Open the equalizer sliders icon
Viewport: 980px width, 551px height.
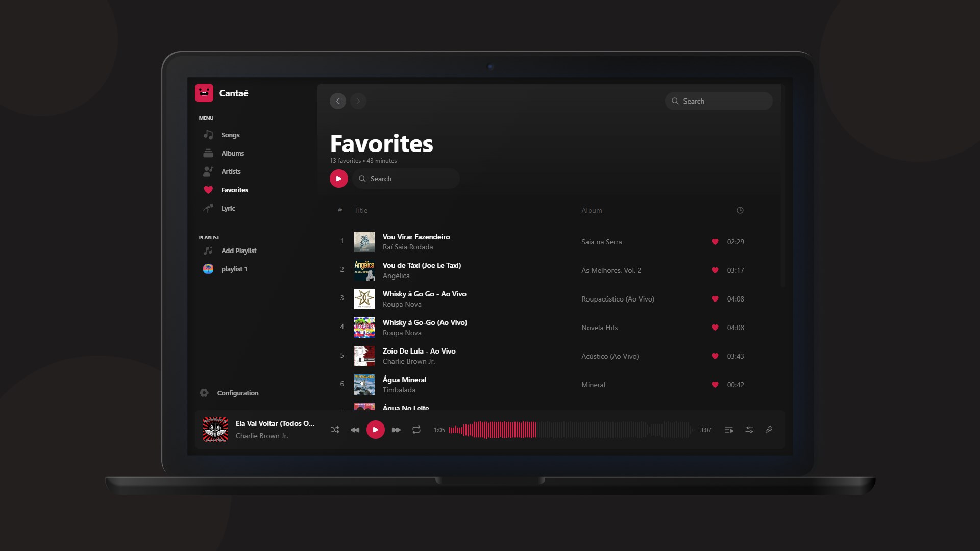(x=749, y=430)
